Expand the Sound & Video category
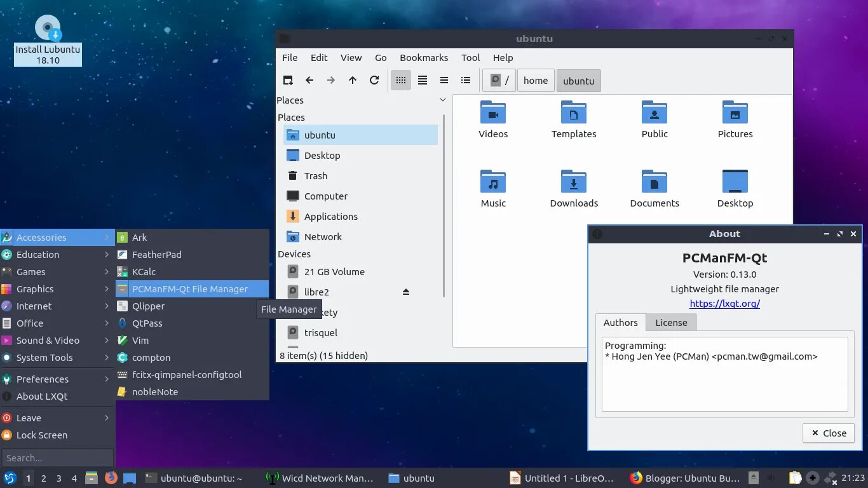Viewport: 868px width, 488px height. tap(57, 340)
